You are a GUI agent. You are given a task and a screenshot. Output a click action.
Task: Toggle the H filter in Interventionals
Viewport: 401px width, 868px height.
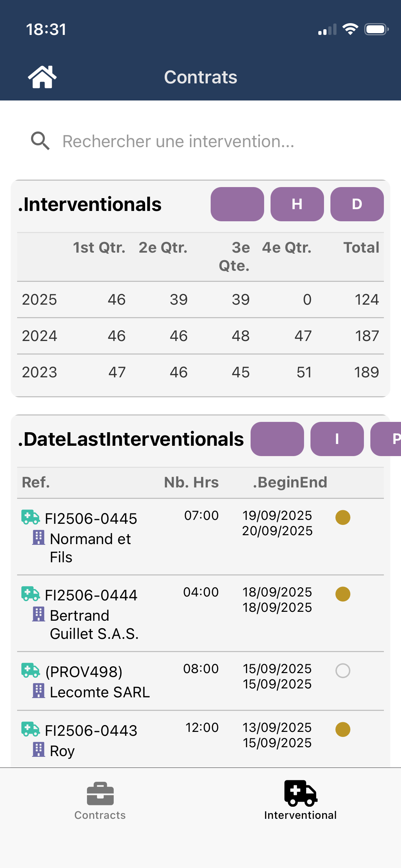coord(297,204)
